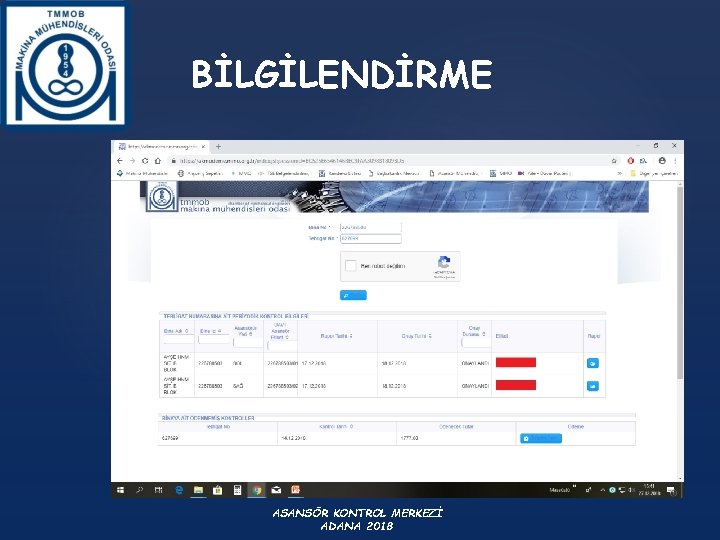The width and height of the screenshot is (720, 540).
Task: Expand the bookmarks overflow chevron
Action: coord(619,173)
